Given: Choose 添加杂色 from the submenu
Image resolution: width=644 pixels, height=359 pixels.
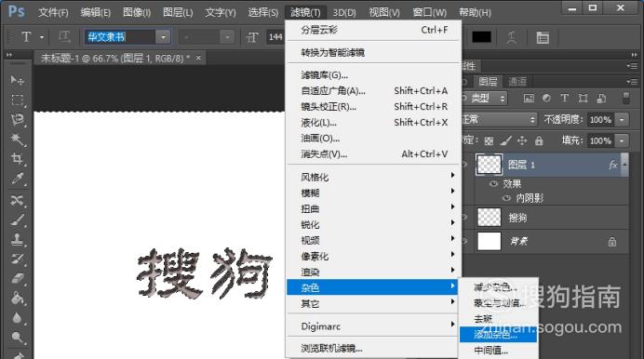Looking at the screenshot, I should (x=498, y=335).
